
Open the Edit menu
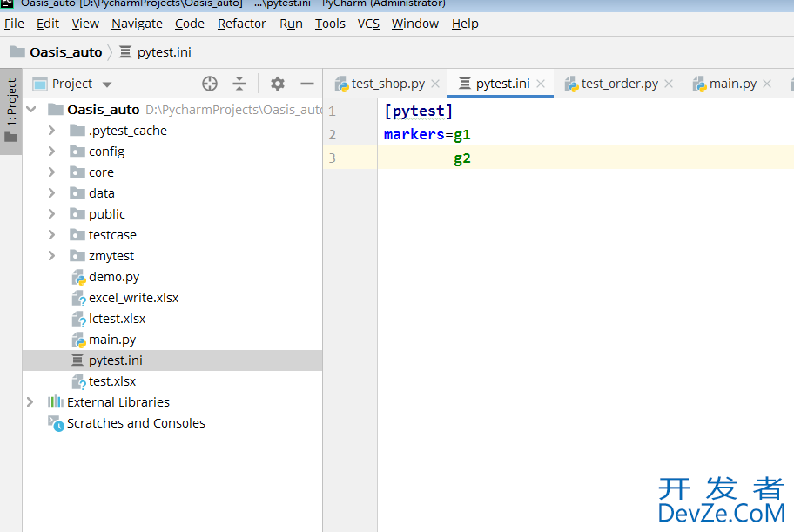point(48,24)
